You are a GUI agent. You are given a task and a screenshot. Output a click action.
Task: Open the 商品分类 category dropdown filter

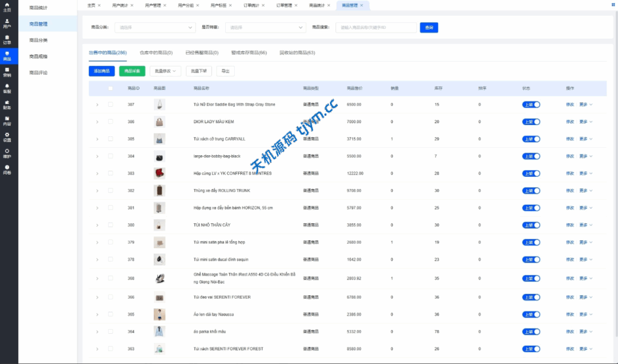pyautogui.click(x=154, y=28)
